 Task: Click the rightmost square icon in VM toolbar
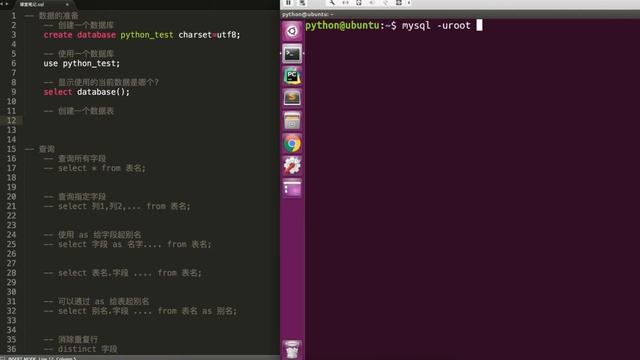click(x=398, y=2)
